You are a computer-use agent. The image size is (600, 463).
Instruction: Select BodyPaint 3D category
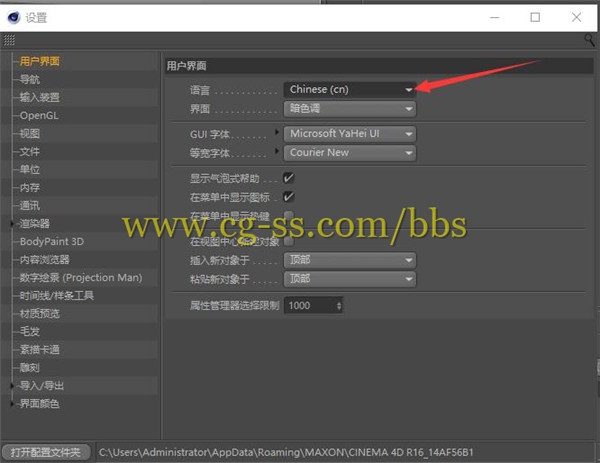[52, 242]
